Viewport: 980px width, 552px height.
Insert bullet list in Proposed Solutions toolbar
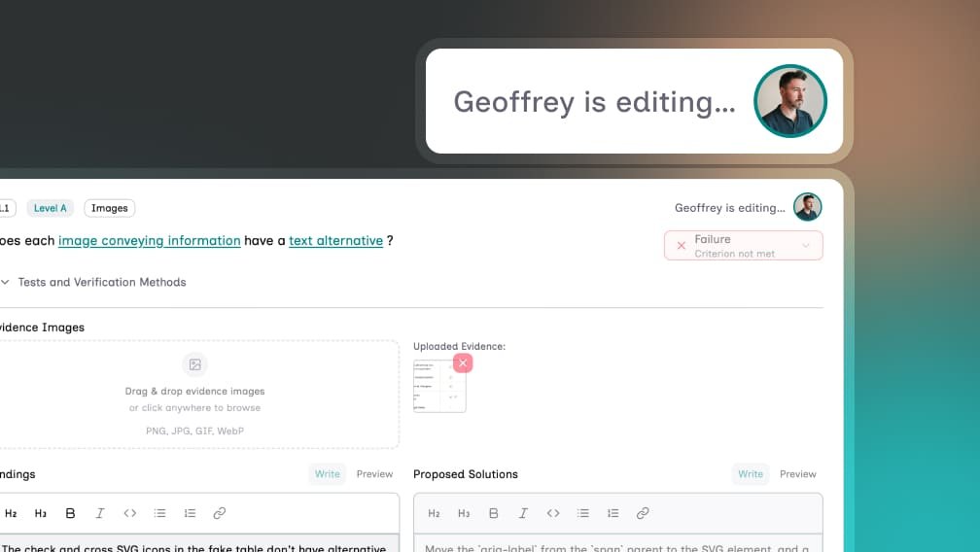click(583, 513)
